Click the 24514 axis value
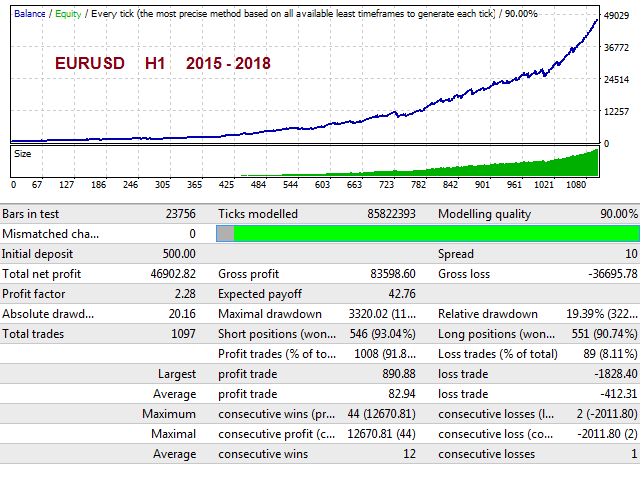640x480 pixels. [x=616, y=80]
